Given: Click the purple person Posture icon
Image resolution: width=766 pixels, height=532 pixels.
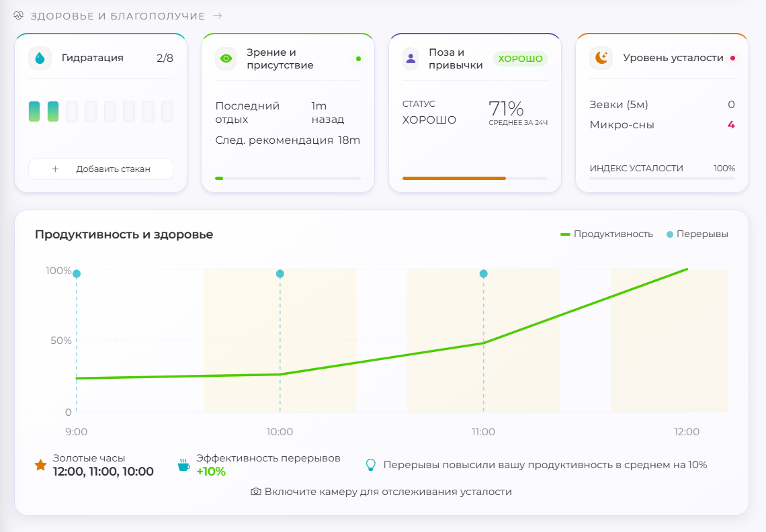Looking at the screenshot, I should coord(411,58).
